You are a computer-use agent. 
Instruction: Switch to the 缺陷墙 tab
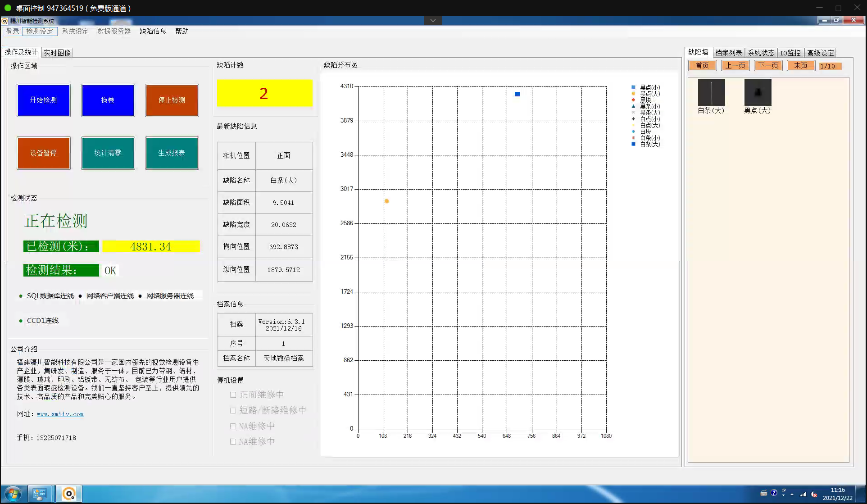[x=698, y=52]
